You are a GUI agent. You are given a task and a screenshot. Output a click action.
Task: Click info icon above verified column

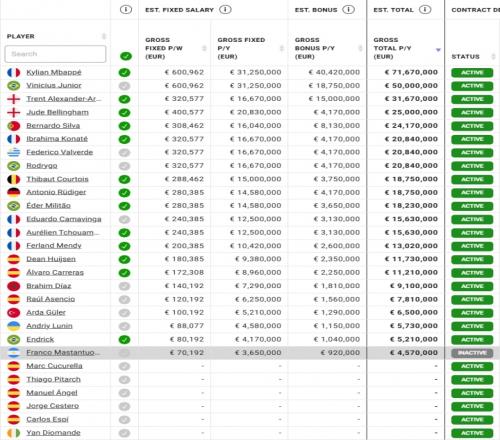tap(126, 10)
